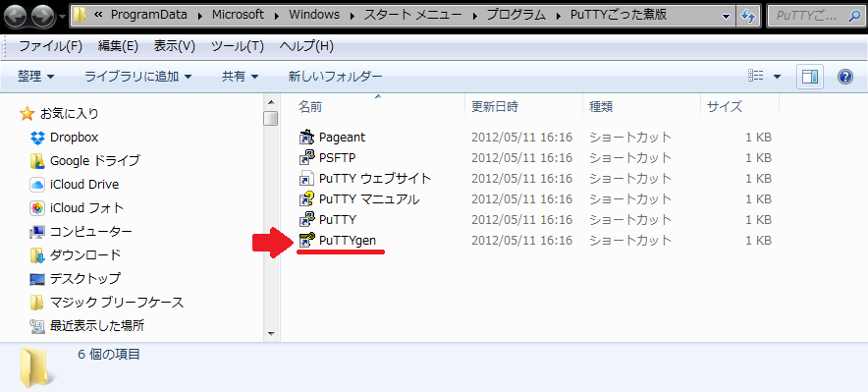This screenshot has height=392, width=868.
Task: Expand the overflow chevron in address bar
Action: 98,16
